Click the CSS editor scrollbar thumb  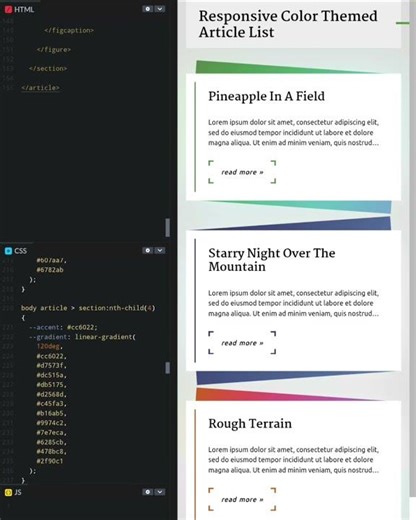[x=168, y=368]
